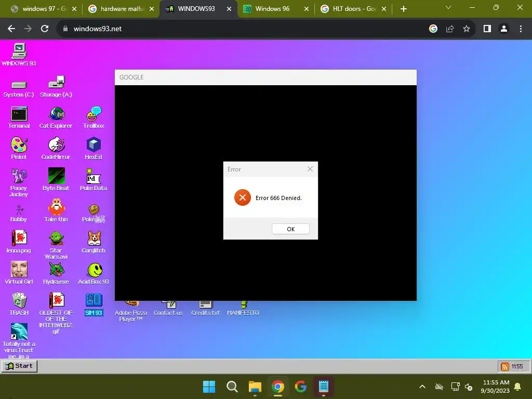
Task: Click OK in the Error dialog
Action: click(291, 229)
